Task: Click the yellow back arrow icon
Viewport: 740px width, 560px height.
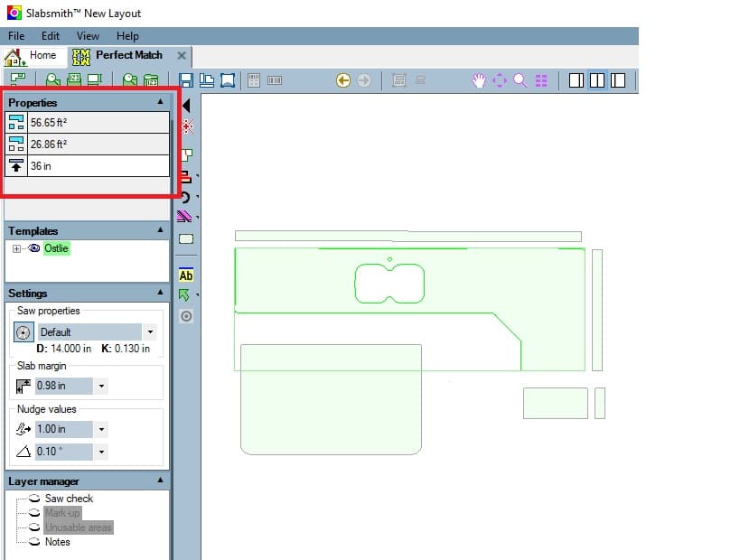Action: 343,80
